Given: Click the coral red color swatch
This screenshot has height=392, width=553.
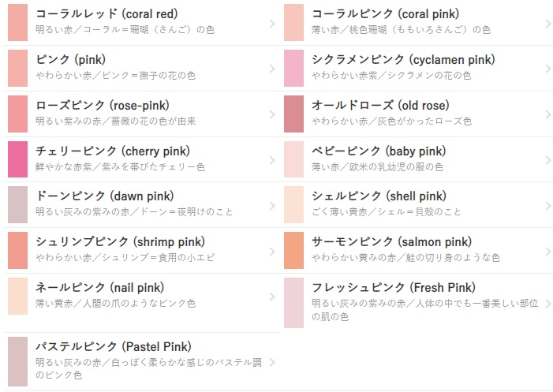Looking at the screenshot, I should tap(17, 23).
